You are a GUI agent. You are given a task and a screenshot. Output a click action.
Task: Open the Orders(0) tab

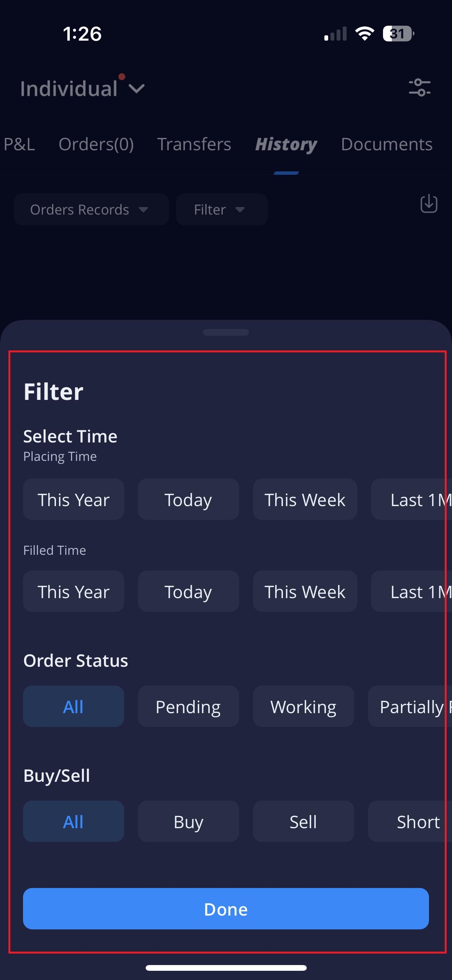coord(96,145)
